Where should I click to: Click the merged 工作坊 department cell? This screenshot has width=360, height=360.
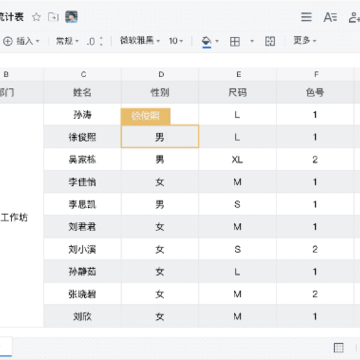(x=22, y=215)
